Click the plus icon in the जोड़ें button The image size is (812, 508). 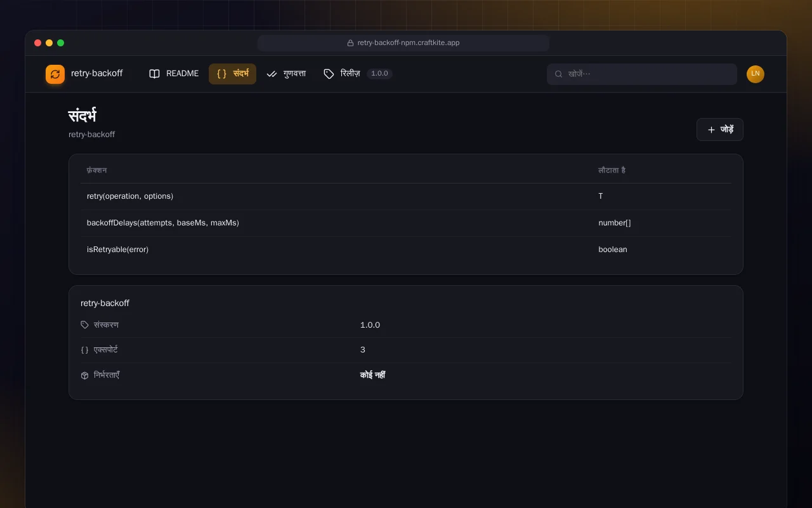coord(711,130)
